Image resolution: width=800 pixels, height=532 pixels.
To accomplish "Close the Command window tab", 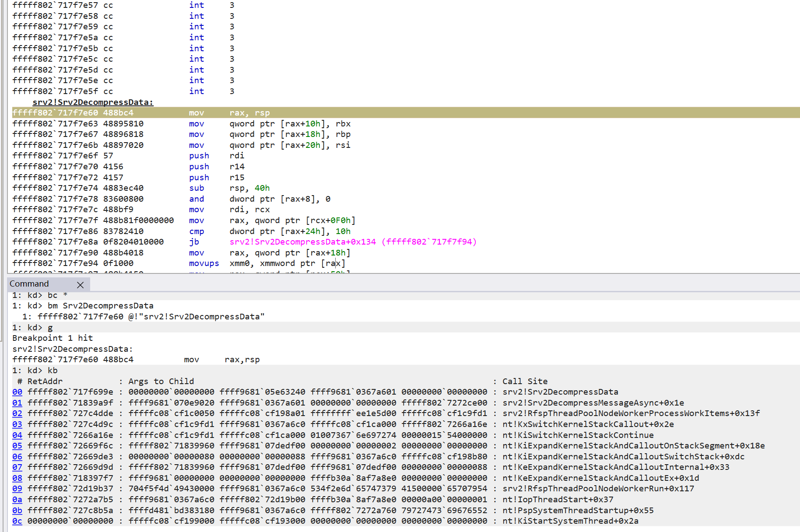I will tap(80, 285).
